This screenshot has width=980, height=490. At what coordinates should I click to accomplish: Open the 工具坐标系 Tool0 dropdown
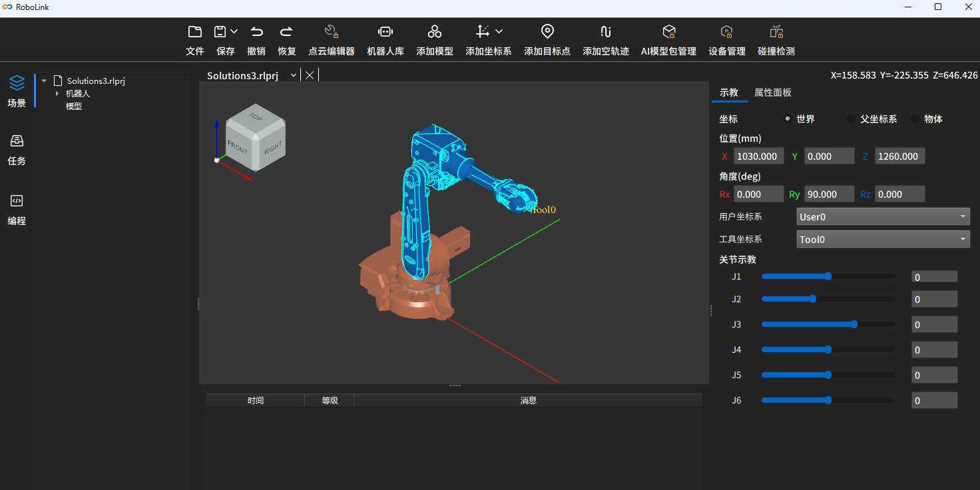click(883, 239)
